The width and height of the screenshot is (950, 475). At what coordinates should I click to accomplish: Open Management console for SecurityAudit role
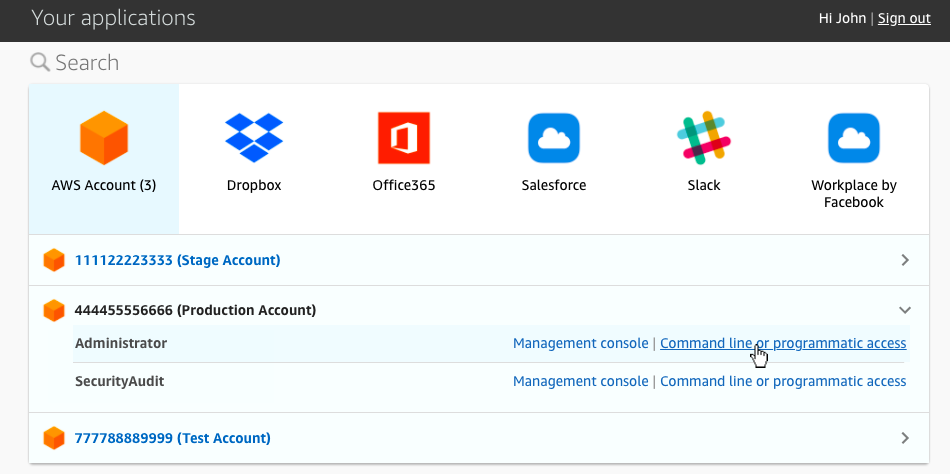(580, 381)
